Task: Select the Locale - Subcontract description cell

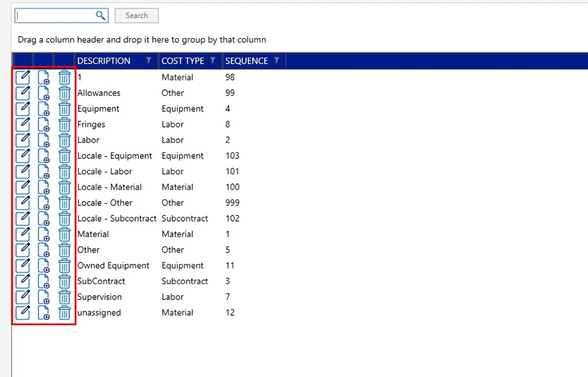Action: click(x=116, y=218)
